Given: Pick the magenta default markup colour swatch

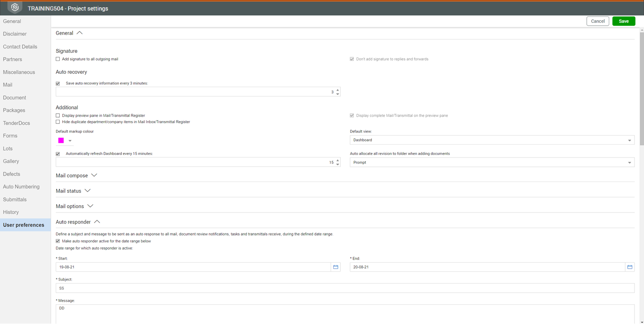Looking at the screenshot, I should coord(61,140).
